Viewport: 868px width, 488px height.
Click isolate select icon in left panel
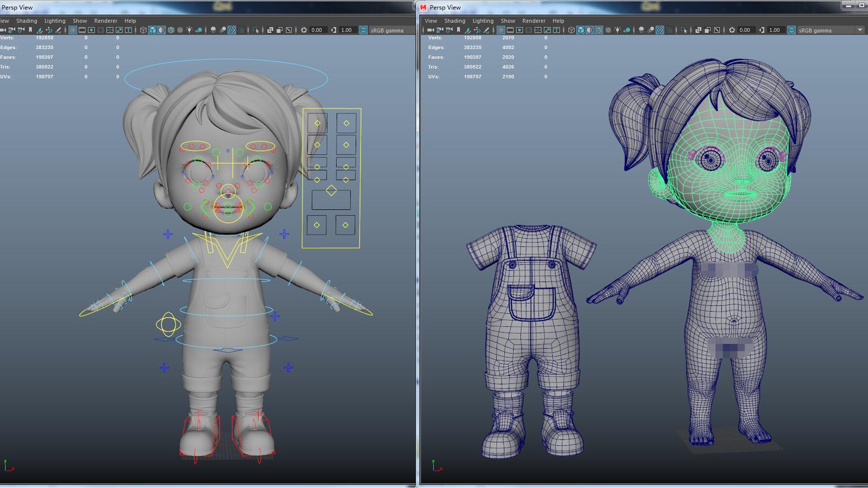click(256, 30)
